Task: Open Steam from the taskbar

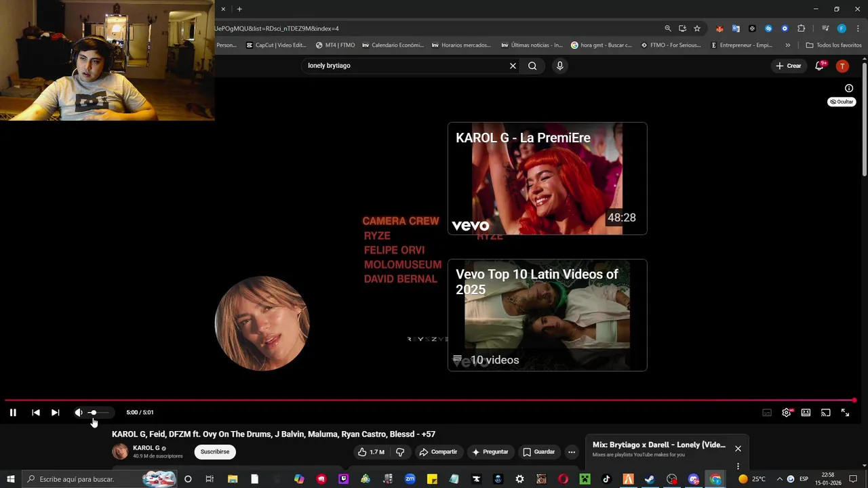Action: (650, 479)
